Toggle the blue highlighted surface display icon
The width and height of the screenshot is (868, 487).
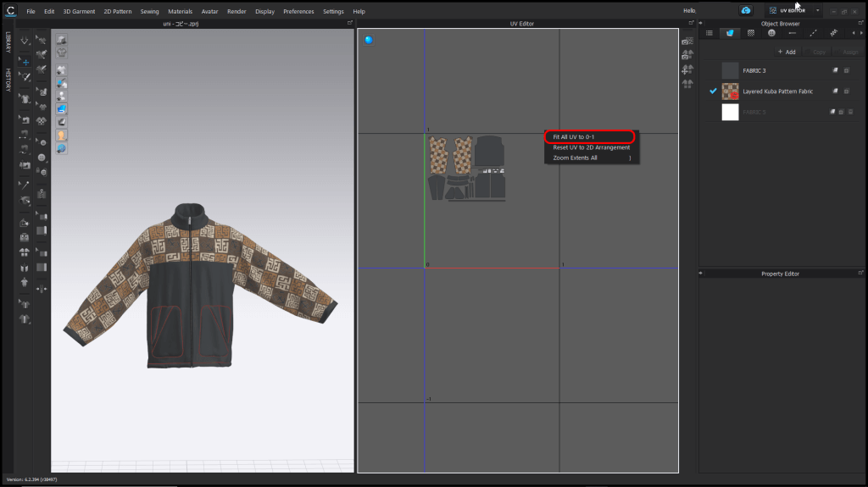61,108
